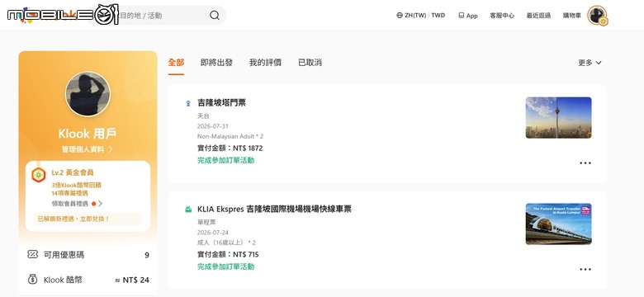This screenshot has height=297, width=644.
Task: Click the large sidebar profile photo
Action: [x=88, y=94]
